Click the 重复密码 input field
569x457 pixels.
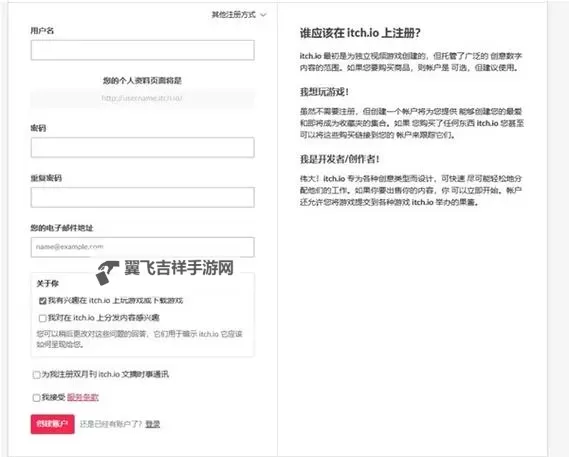click(x=143, y=197)
